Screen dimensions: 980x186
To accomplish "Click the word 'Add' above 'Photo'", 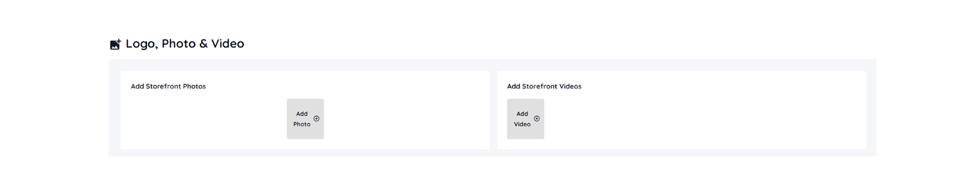I will [302, 114].
